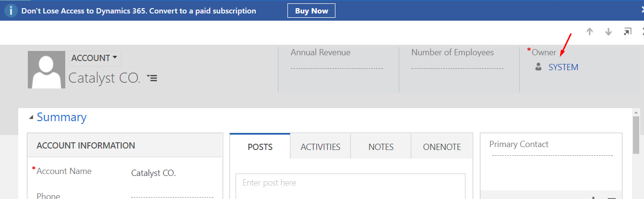Click the grid icon beside the plus icon
This screenshot has width=644, height=199.
coord(611,197)
